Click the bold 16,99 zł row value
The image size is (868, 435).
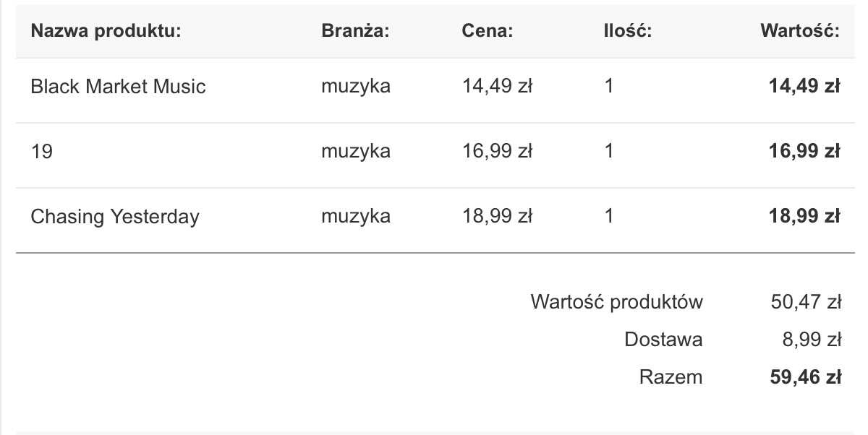pyautogui.click(x=803, y=152)
